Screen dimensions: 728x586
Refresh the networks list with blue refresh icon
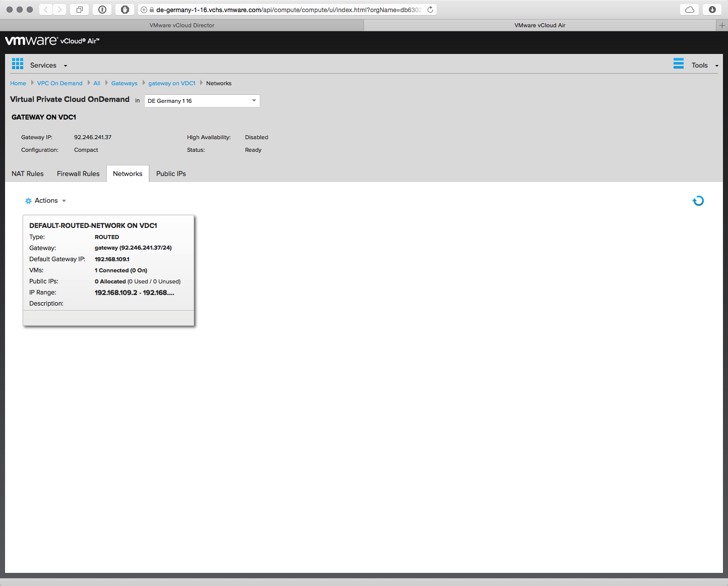698,201
